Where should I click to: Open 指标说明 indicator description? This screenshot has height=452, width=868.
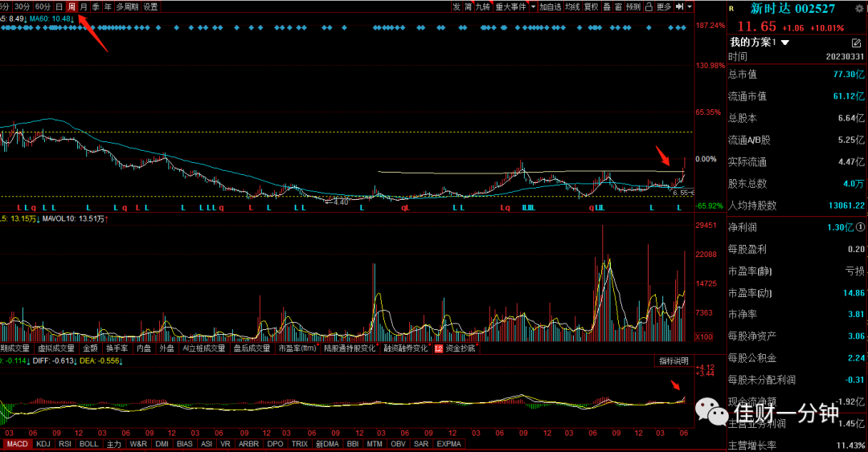(x=674, y=360)
